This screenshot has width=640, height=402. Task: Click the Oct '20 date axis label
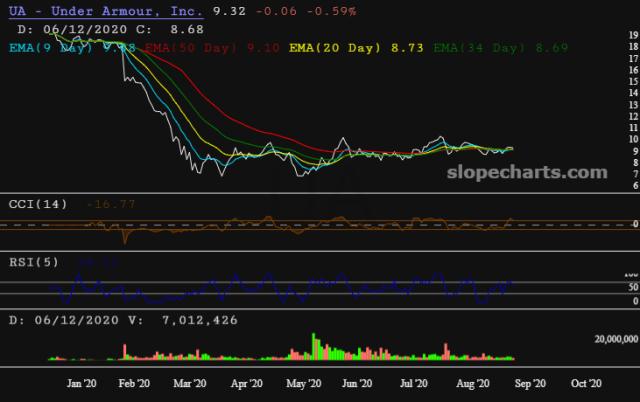click(x=584, y=382)
